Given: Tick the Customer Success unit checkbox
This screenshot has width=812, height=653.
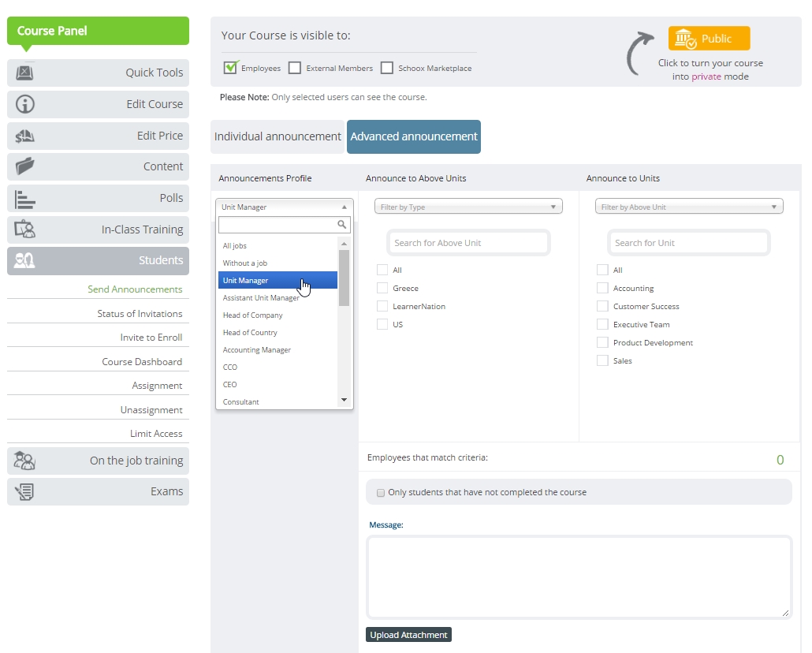Looking at the screenshot, I should 602,306.
